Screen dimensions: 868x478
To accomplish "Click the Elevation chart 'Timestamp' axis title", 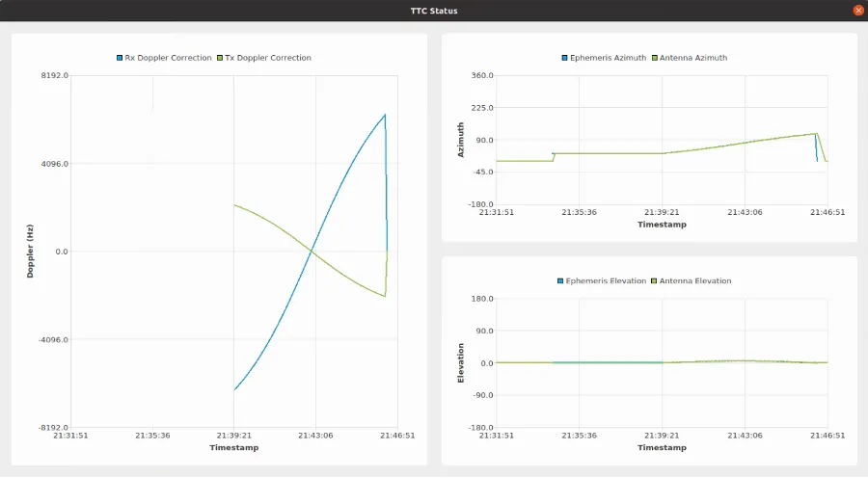I will pyautogui.click(x=662, y=447).
